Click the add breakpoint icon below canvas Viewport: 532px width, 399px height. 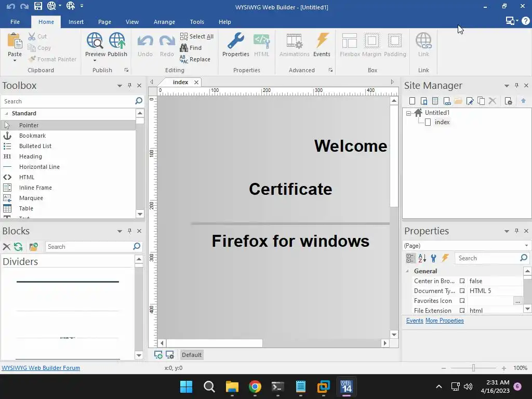(x=158, y=354)
